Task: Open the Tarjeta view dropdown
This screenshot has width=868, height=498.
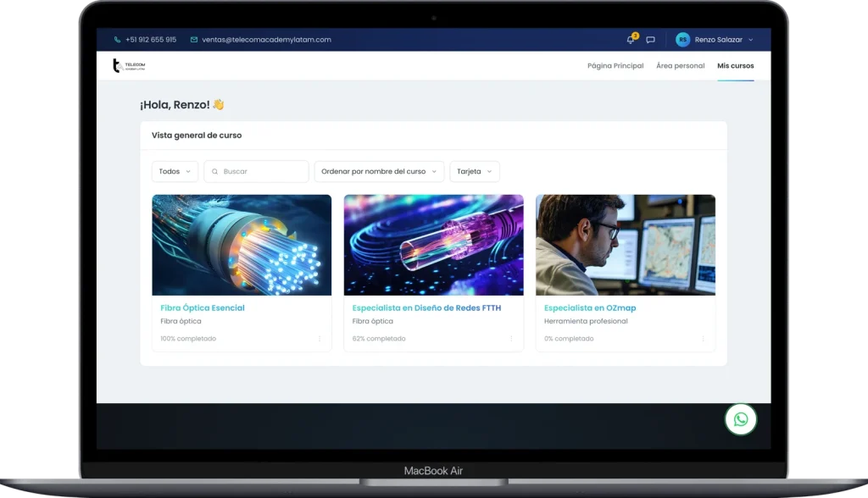Action: [x=475, y=172]
